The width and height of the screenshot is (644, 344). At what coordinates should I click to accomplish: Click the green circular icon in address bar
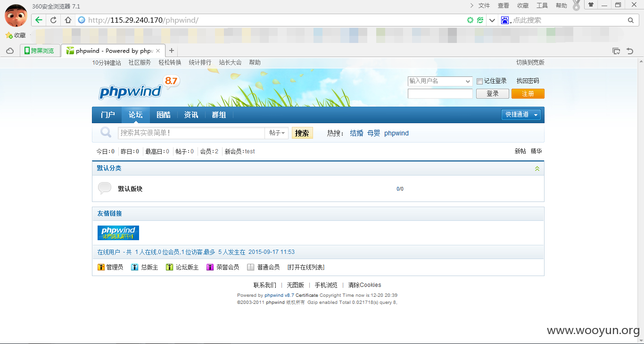470,20
